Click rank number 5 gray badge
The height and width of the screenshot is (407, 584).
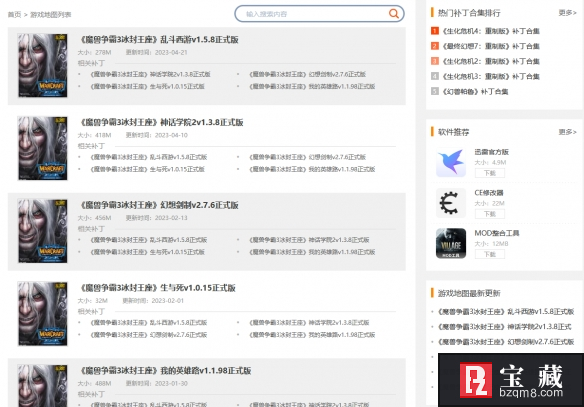pos(435,91)
